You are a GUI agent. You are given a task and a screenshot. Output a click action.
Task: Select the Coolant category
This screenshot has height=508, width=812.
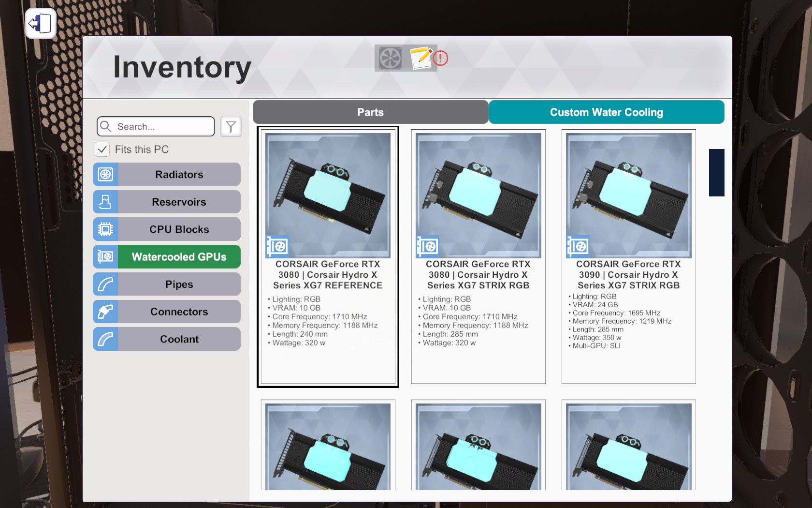tap(167, 339)
